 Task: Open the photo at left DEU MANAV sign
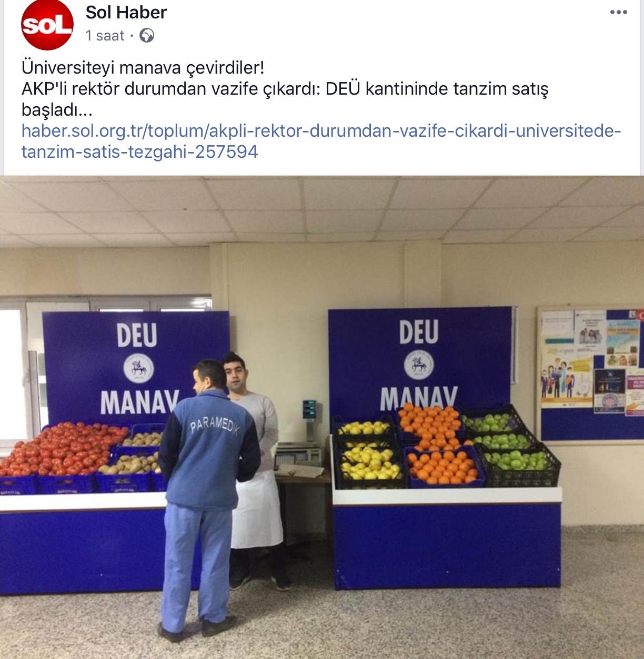pos(136,369)
